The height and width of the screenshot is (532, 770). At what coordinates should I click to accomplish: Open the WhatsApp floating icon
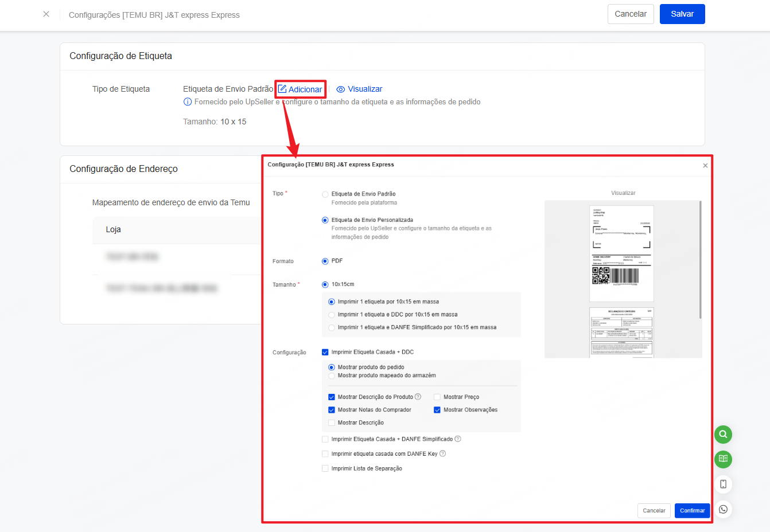[723, 509]
